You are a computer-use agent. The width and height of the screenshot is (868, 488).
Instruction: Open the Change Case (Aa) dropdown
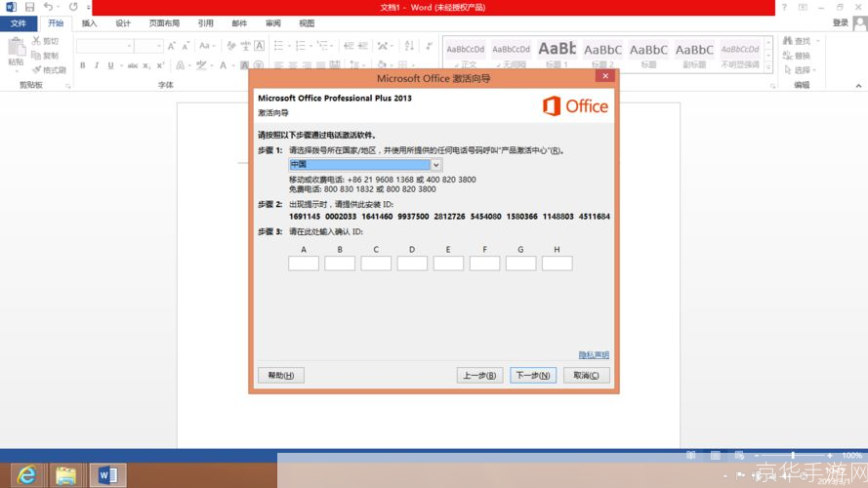207,46
